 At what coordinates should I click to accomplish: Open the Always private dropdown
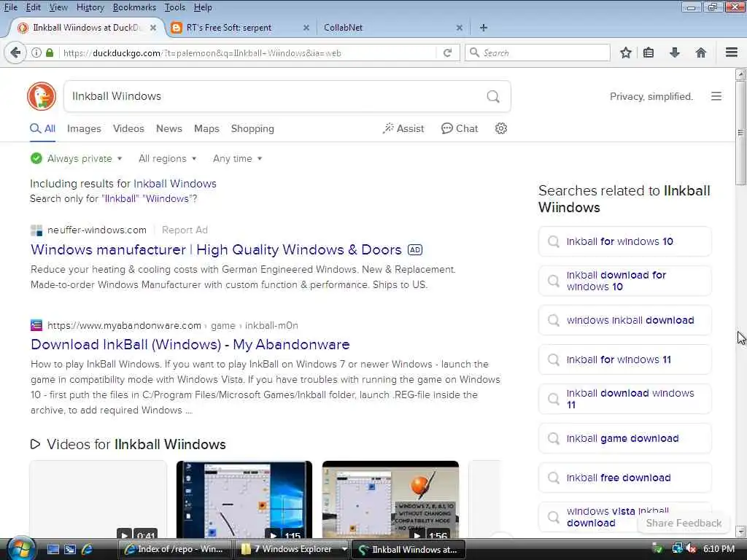coord(76,158)
